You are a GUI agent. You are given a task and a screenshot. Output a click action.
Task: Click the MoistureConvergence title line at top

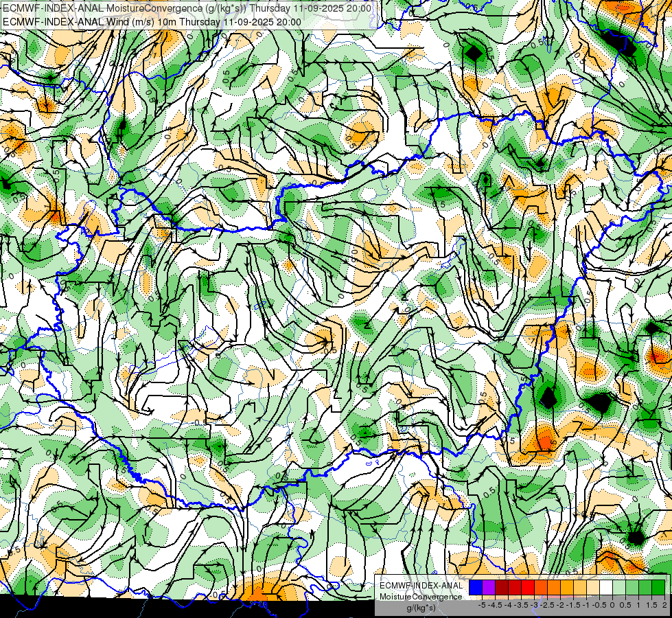187,8
